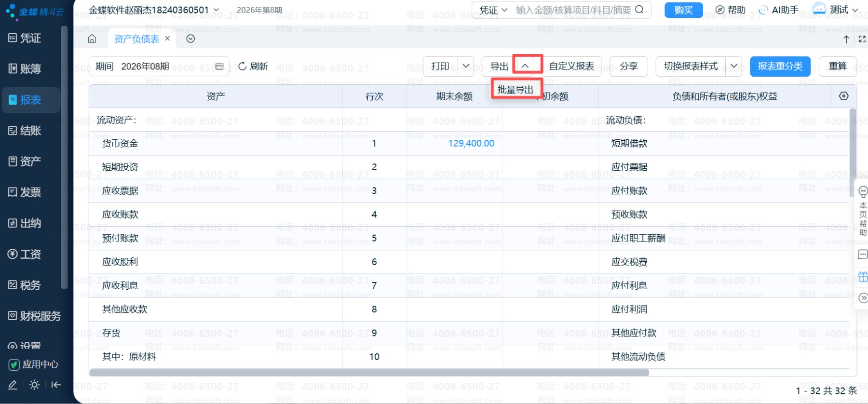Open the 帮助 help link
Viewport: 868px width, 404px height.
[731, 10]
